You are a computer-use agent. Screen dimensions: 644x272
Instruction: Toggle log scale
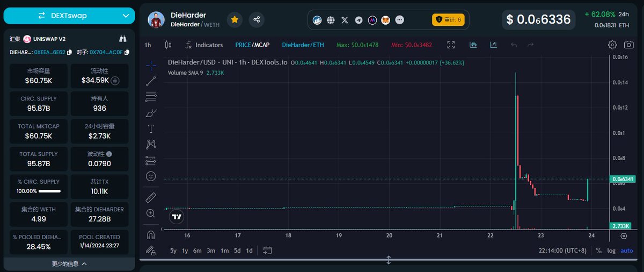coord(611,250)
